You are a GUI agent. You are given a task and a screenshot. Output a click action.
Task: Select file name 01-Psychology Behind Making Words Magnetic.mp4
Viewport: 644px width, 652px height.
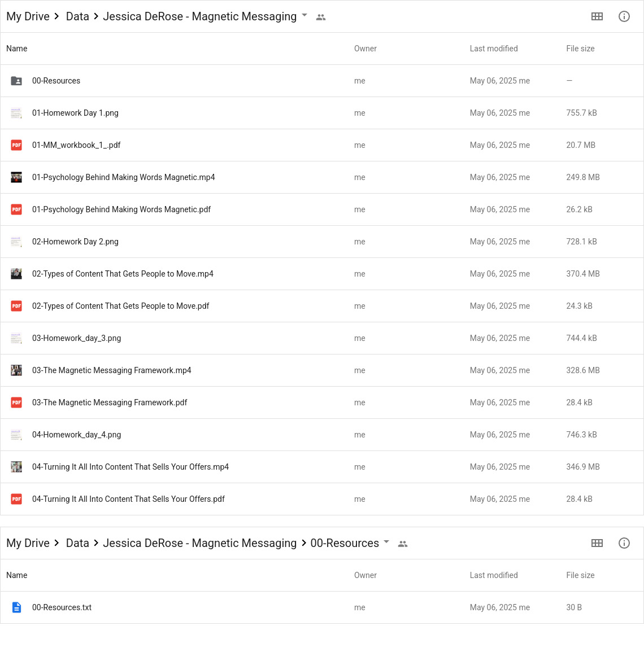coord(124,178)
